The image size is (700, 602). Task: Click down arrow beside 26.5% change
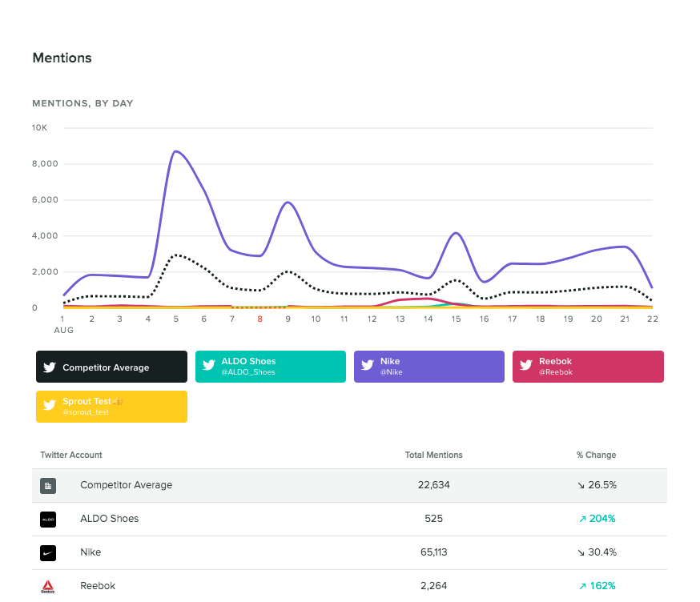tap(581, 486)
